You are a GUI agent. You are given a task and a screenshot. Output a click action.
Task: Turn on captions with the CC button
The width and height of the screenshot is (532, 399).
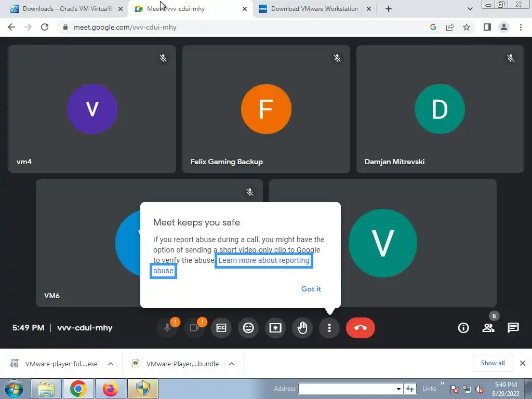221,328
